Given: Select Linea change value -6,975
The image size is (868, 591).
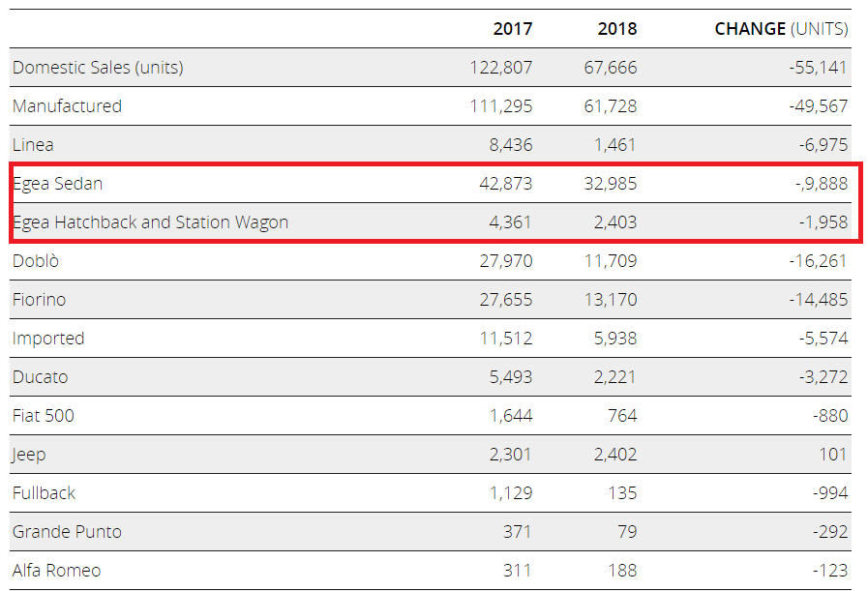Looking at the screenshot, I should [823, 145].
